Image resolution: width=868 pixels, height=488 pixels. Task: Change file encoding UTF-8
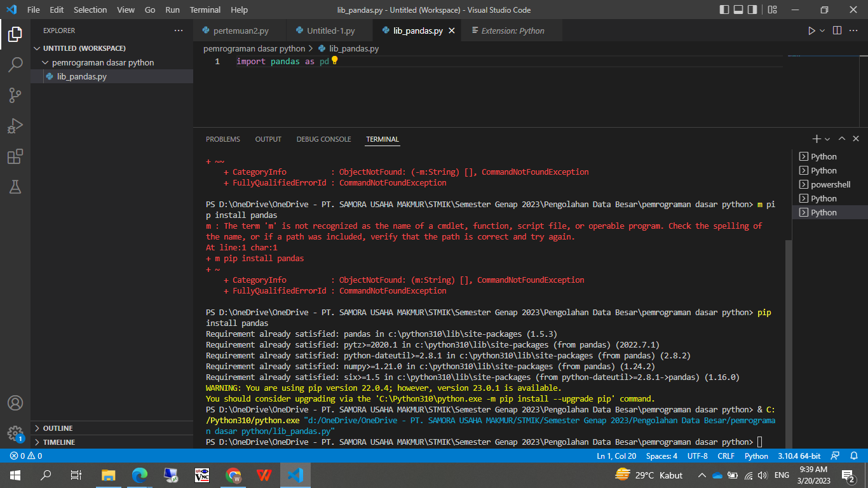697,456
